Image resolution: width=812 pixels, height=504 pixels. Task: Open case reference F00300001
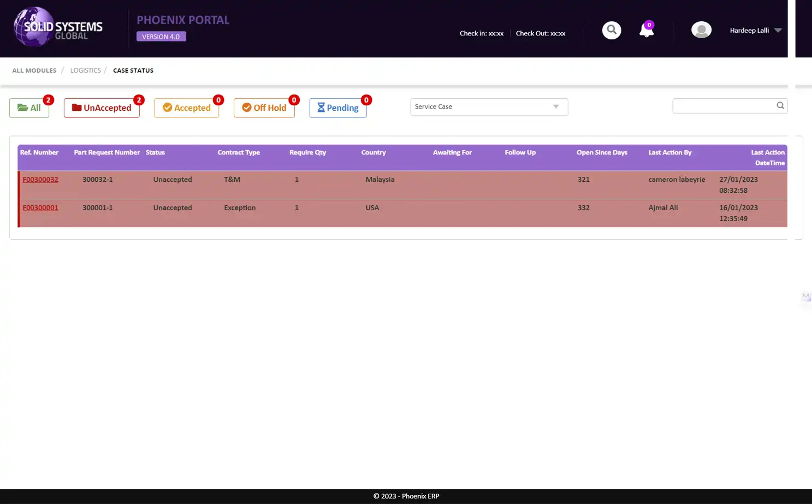click(x=40, y=207)
